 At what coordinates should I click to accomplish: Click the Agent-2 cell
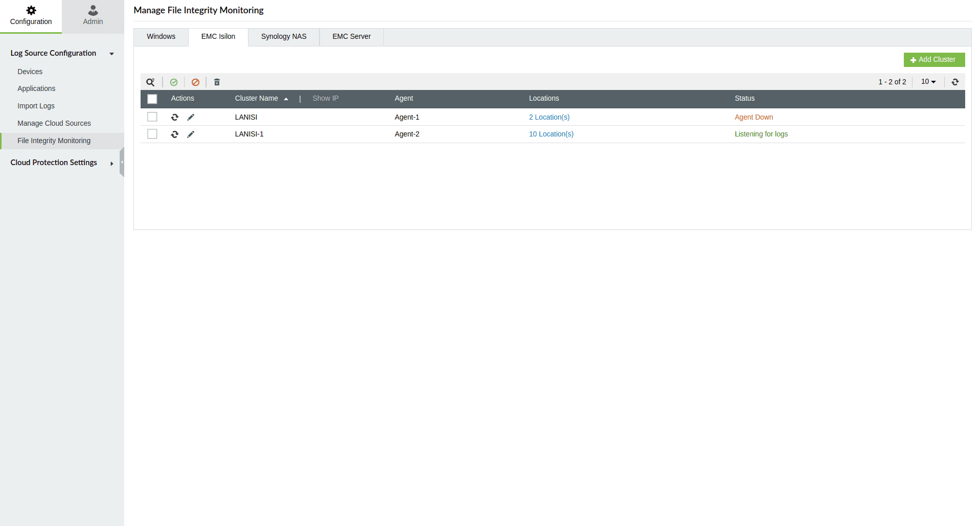407,134
